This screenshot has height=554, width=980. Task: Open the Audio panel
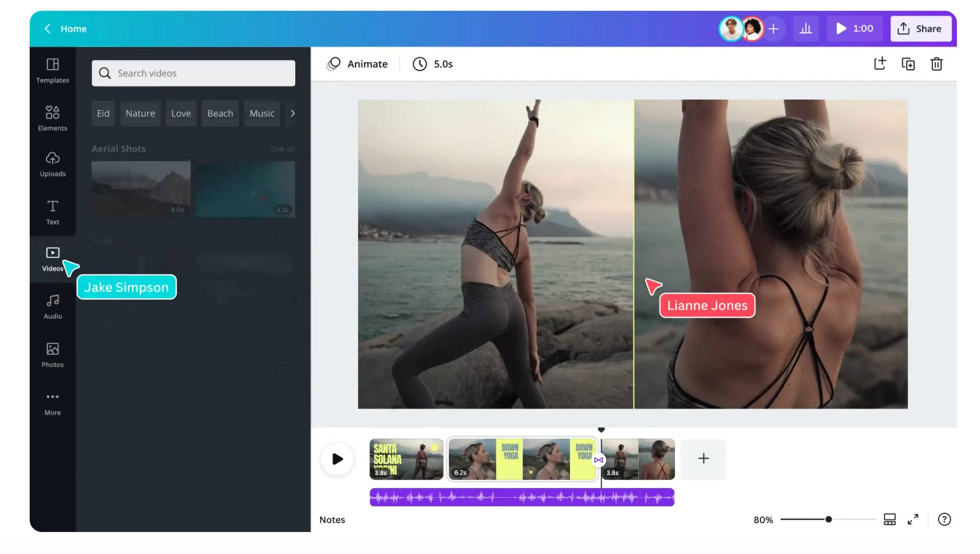click(52, 306)
